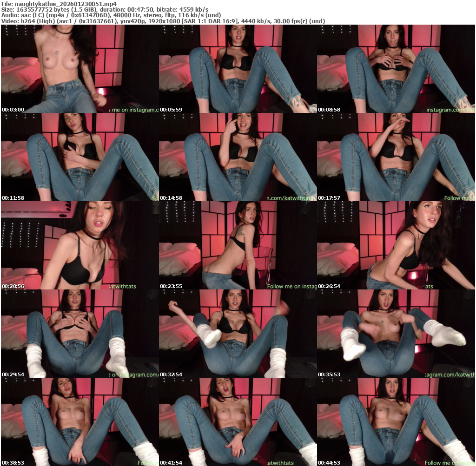The width and height of the screenshot is (476, 466).
Task: Click the thumbnail marked 00:20:56
Action: [79, 245]
